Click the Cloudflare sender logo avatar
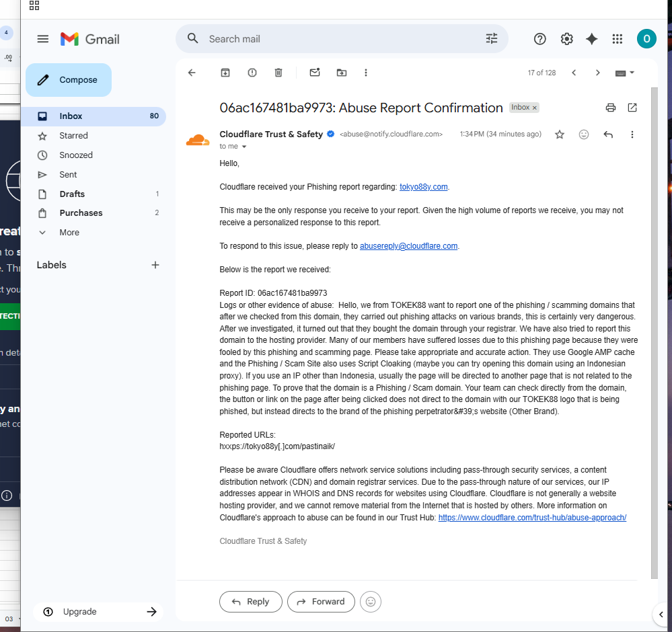 pyautogui.click(x=198, y=140)
